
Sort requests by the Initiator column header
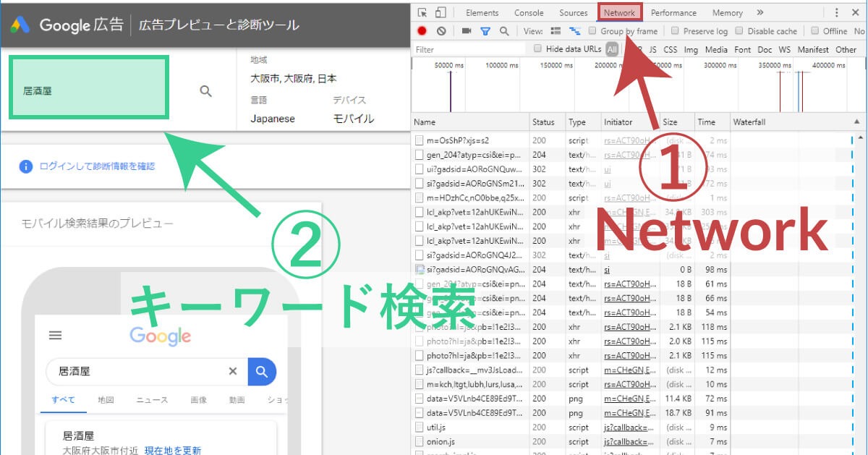click(630, 122)
